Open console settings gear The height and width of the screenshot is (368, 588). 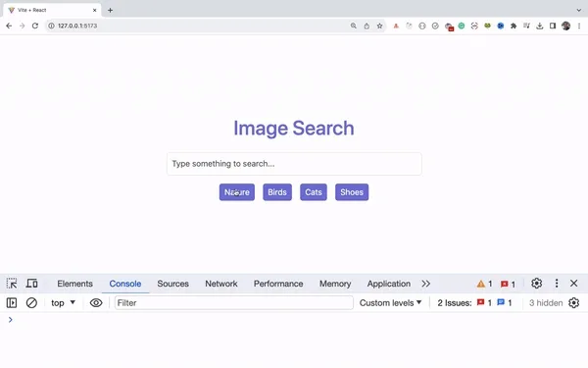tap(573, 302)
